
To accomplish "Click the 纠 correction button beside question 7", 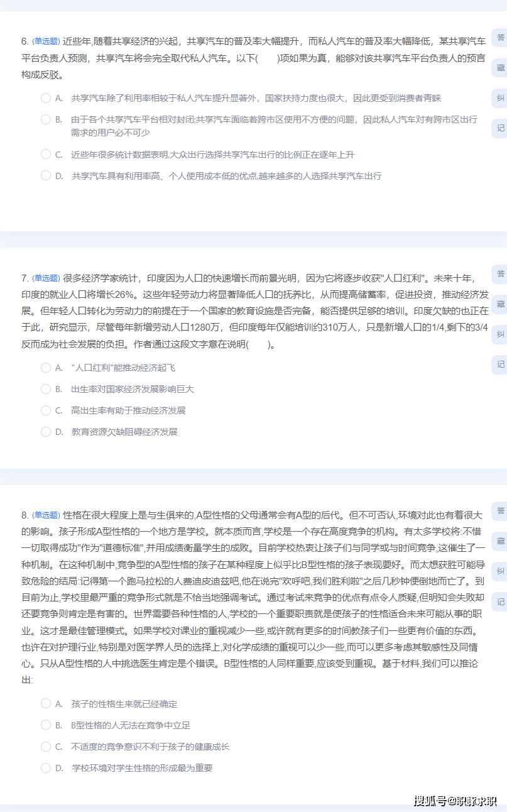I will point(500,334).
